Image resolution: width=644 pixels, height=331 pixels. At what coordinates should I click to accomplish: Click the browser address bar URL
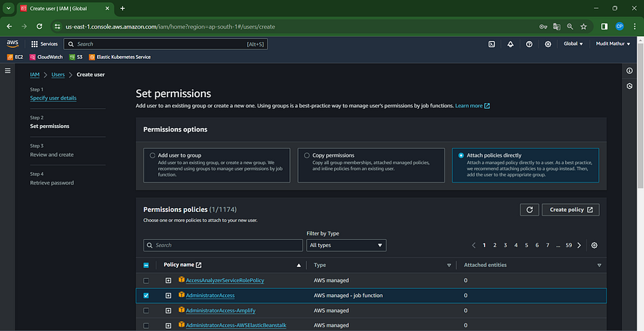click(171, 26)
